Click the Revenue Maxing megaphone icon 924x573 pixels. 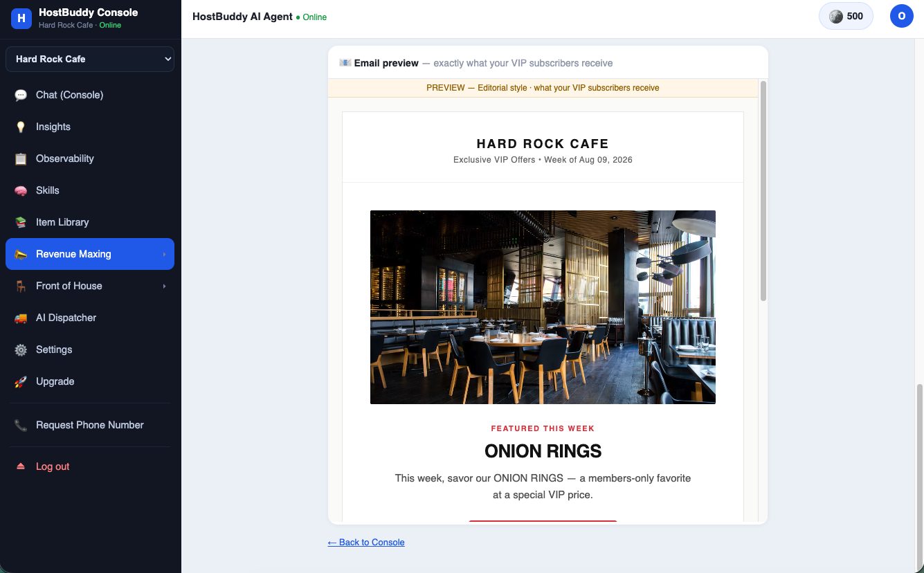point(21,255)
